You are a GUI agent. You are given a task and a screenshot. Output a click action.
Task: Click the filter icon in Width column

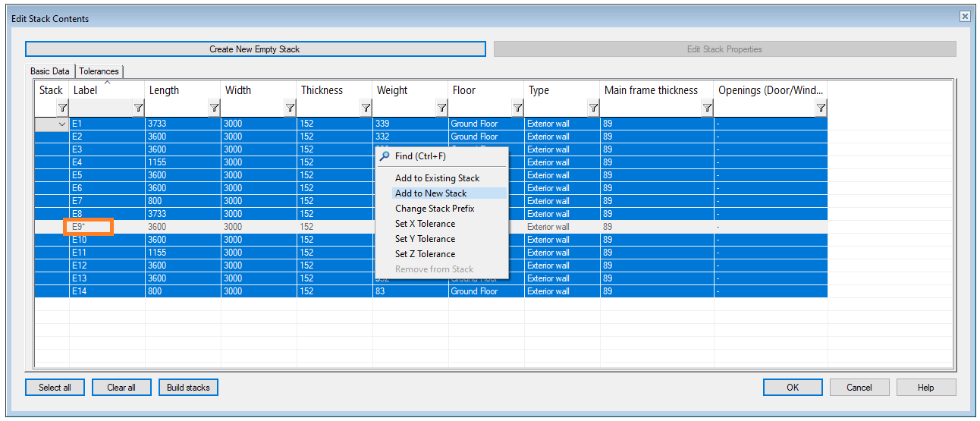click(290, 108)
